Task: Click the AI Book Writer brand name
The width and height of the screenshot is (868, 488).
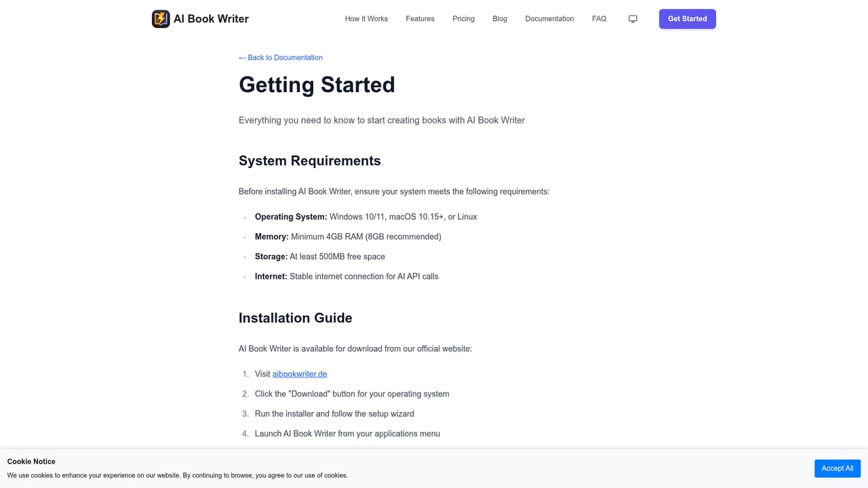Action: (x=211, y=19)
